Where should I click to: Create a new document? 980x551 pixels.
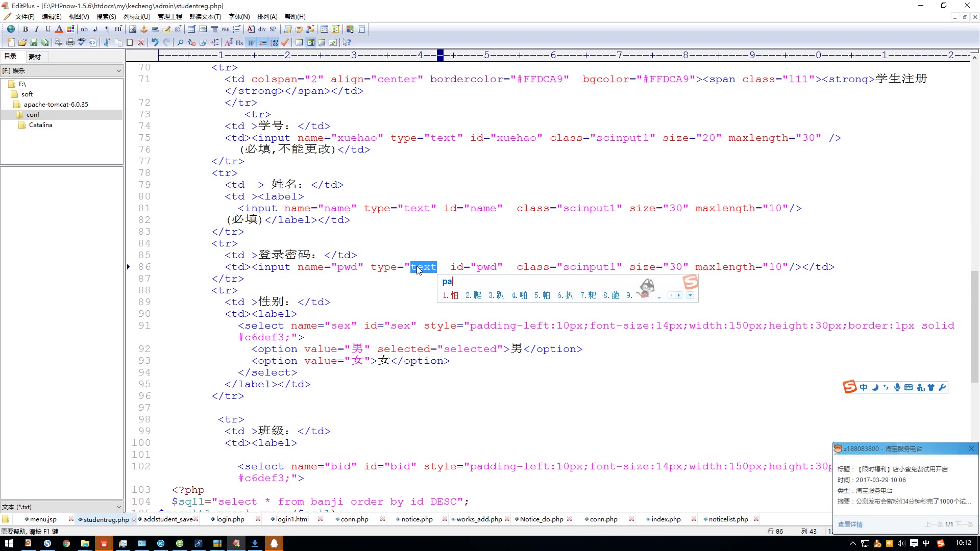point(11,42)
